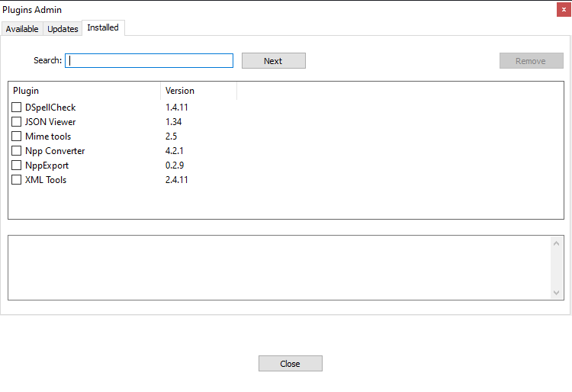Close the Plugins Admin window with red X
Viewport: 572px width, 392px height.
coord(564,10)
